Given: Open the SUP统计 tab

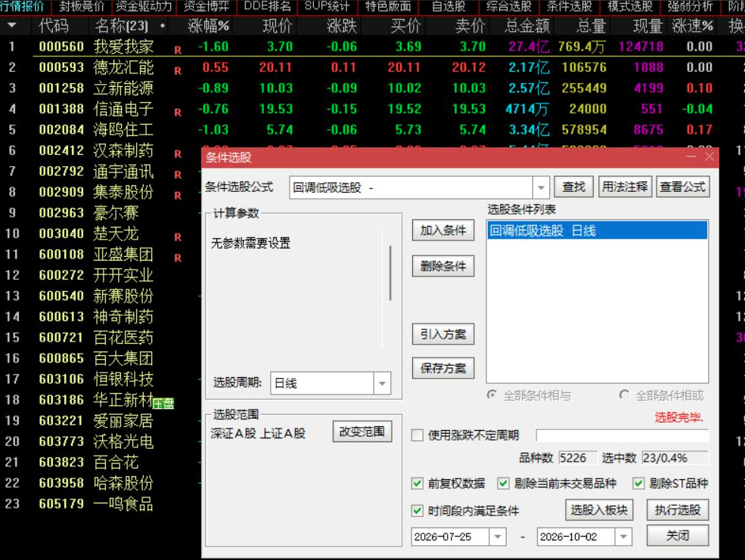Looking at the screenshot, I should coord(327,7).
